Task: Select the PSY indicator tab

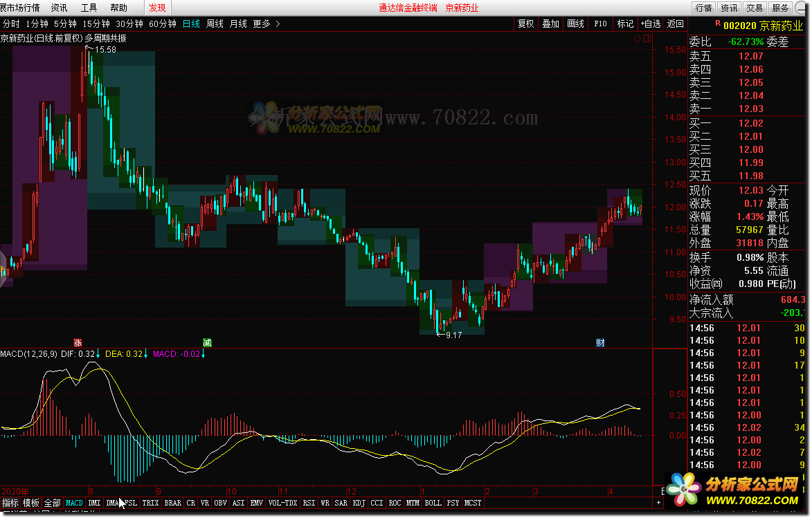Action: tap(453, 503)
